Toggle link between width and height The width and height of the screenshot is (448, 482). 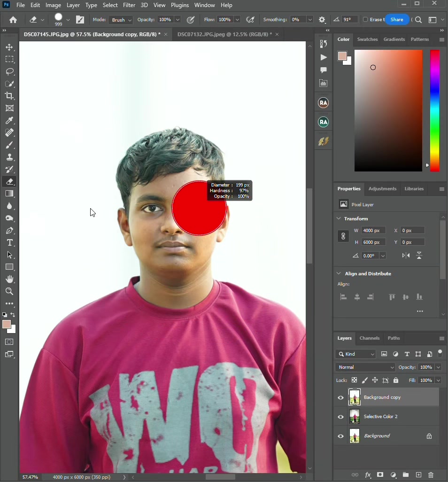[x=343, y=236]
